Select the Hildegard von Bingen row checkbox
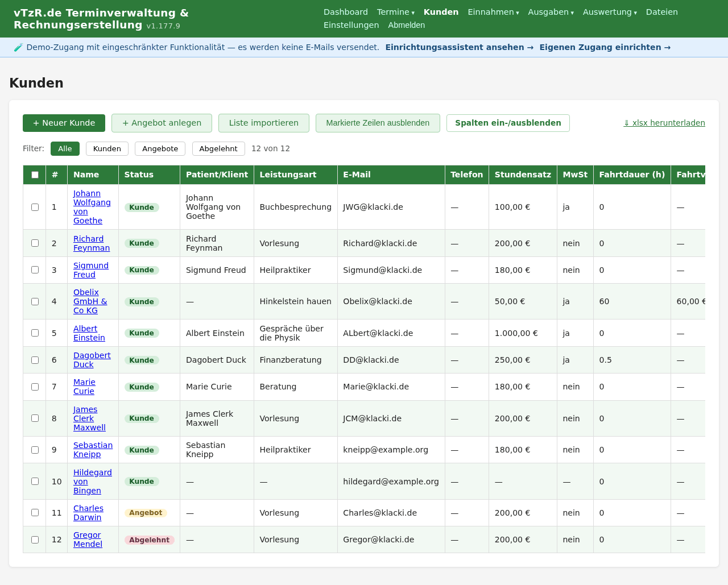The height and width of the screenshot is (585, 728). pyautogui.click(x=35, y=481)
